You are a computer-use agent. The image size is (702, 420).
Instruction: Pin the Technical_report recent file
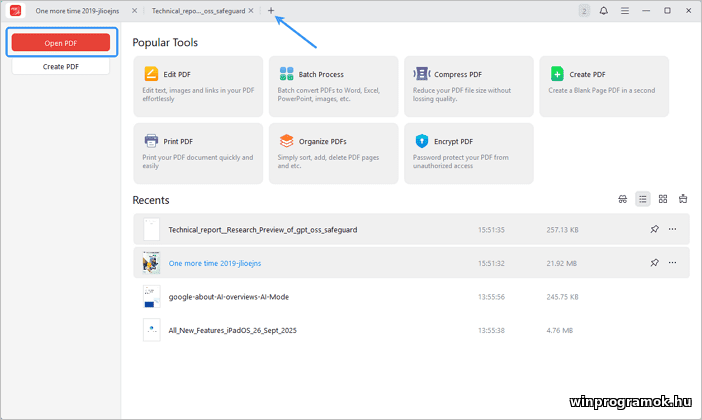[x=654, y=229]
